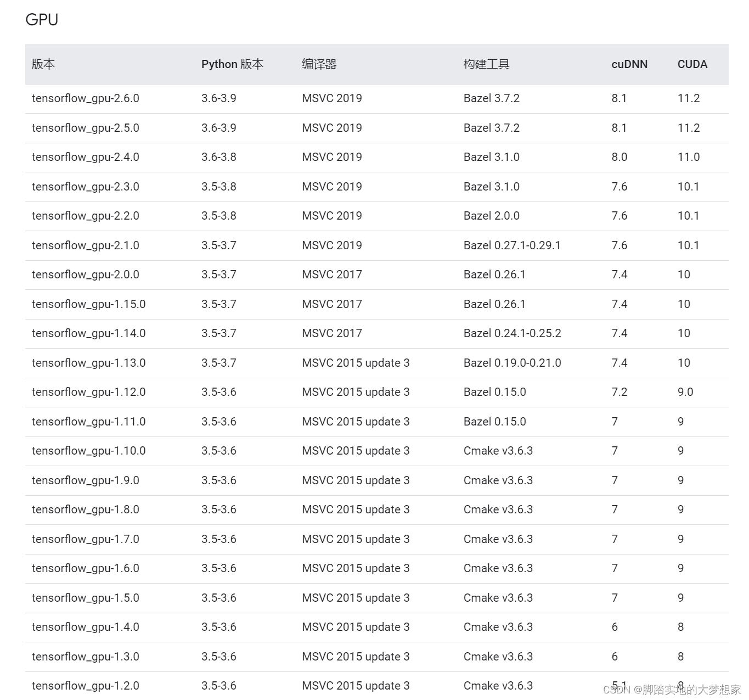Viewport: 749px width, 700px height.
Task: Select the tensorflow_gpu-1.5.0 cell
Action: (86, 598)
